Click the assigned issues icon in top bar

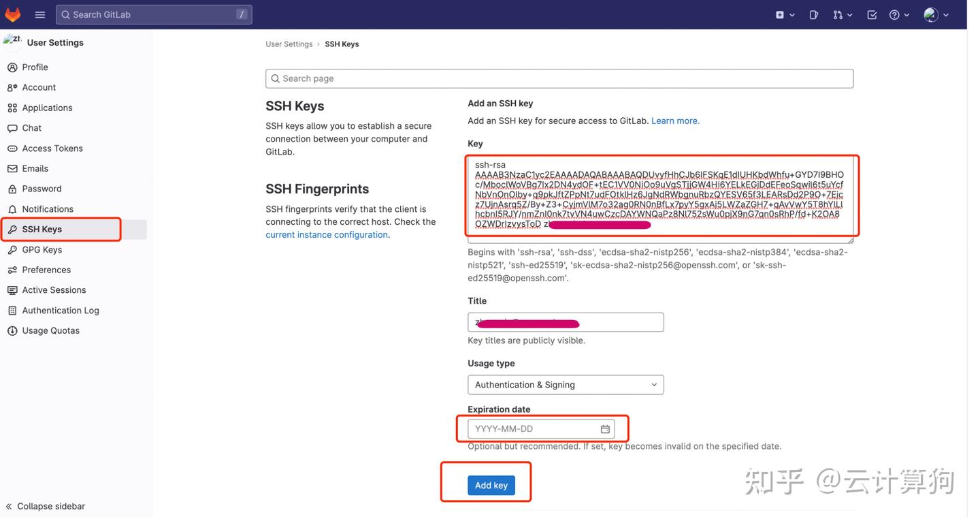[x=814, y=14]
